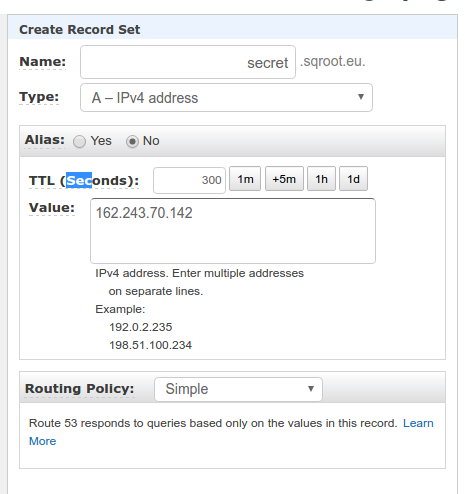
Task: Add five minutes with the +5m button
Action: tap(284, 179)
